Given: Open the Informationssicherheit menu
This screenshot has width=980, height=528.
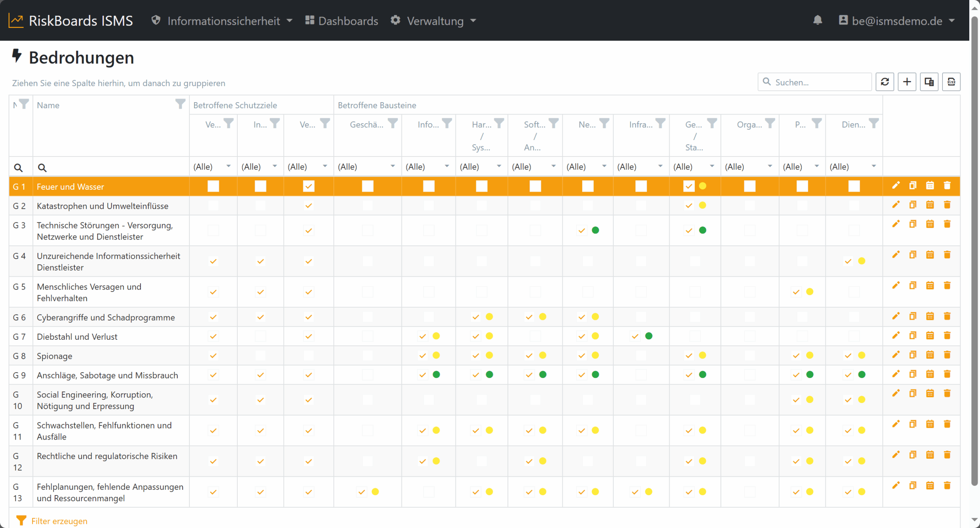Looking at the screenshot, I should coord(222,21).
